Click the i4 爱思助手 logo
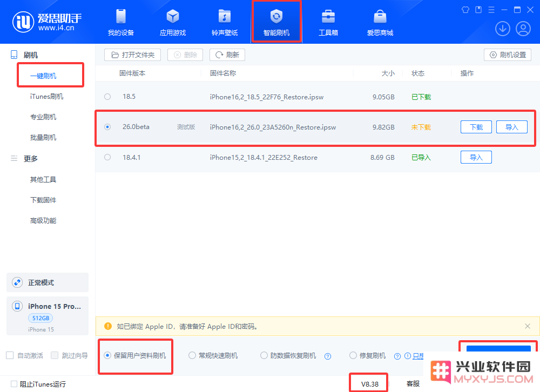540x392 pixels. point(47,22)
